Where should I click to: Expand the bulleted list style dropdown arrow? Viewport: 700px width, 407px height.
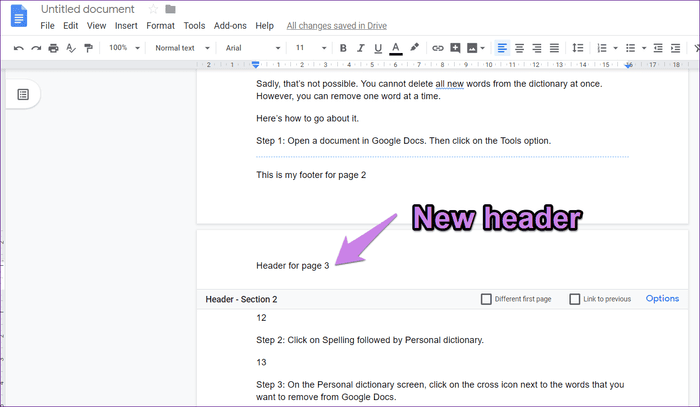(x=644, y=48)
